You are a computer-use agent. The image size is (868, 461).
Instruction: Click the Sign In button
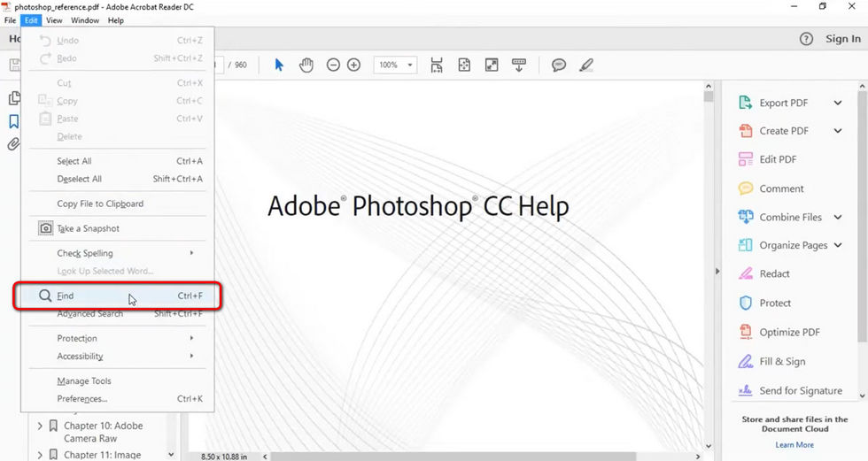coord(843,39)
